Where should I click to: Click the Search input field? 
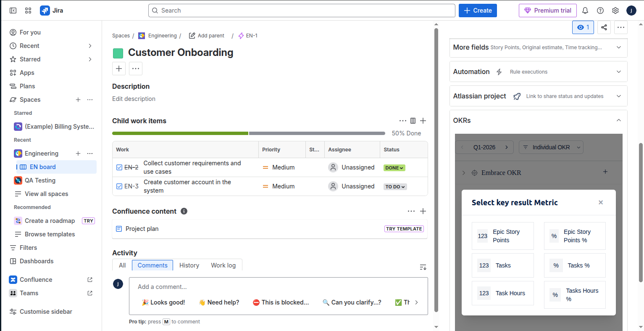point(302,11)
